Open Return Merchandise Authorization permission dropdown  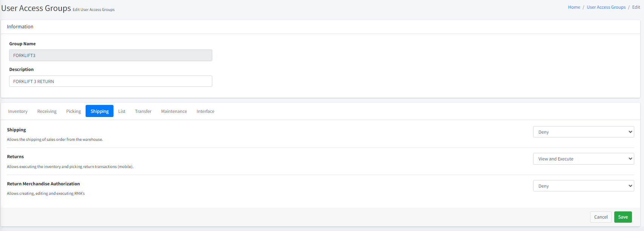click(583, 186)
